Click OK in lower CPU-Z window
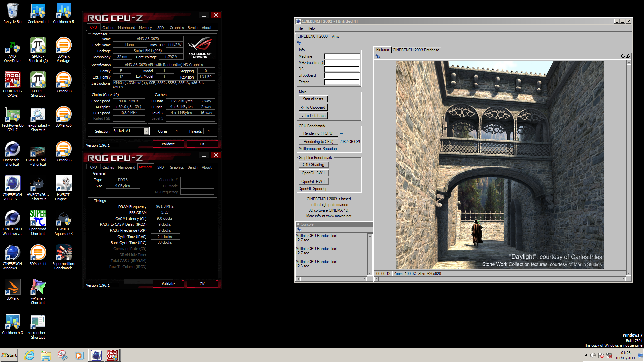This screenshot has height=362, width=644. 202,284
